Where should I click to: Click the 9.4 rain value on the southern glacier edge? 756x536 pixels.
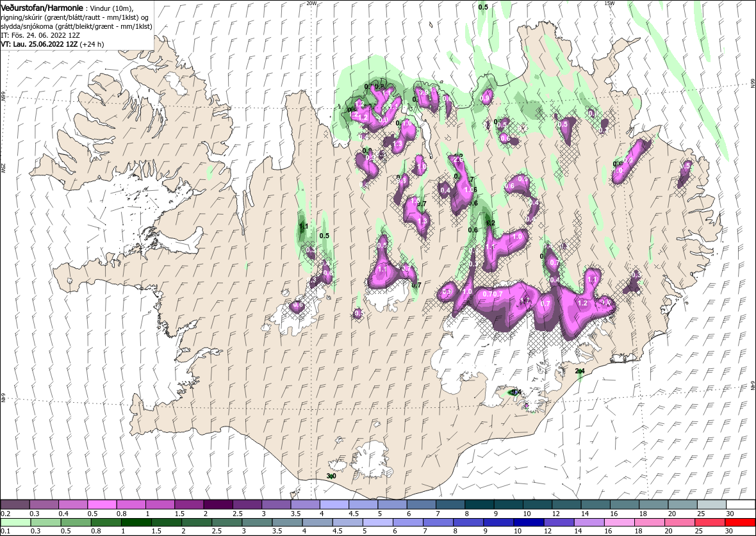click(515, 393)
